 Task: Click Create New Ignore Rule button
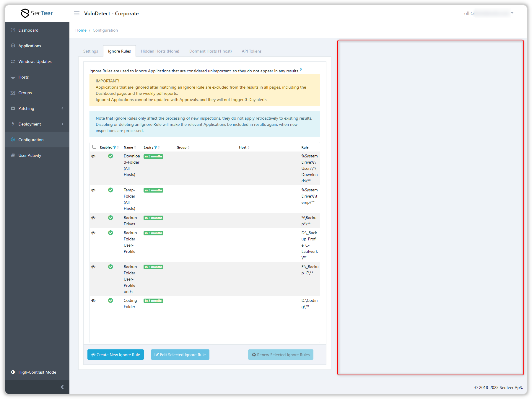115,355
